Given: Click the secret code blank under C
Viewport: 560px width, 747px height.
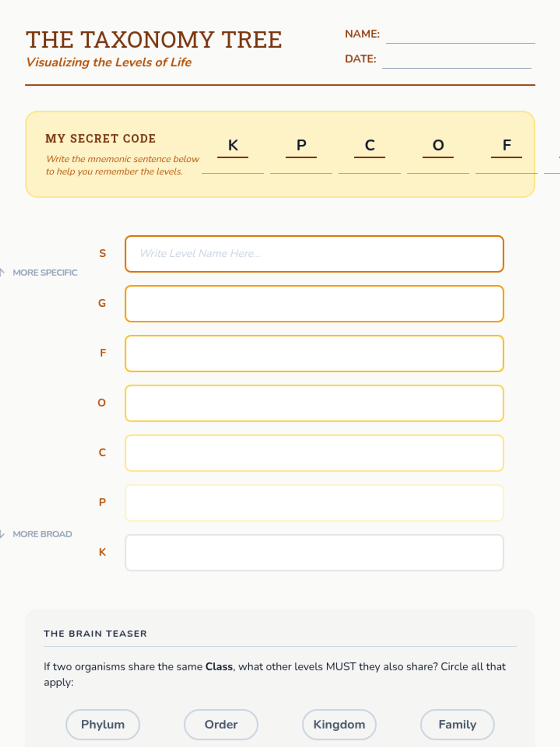Looking at the screenshot, I should coord(370,168).
